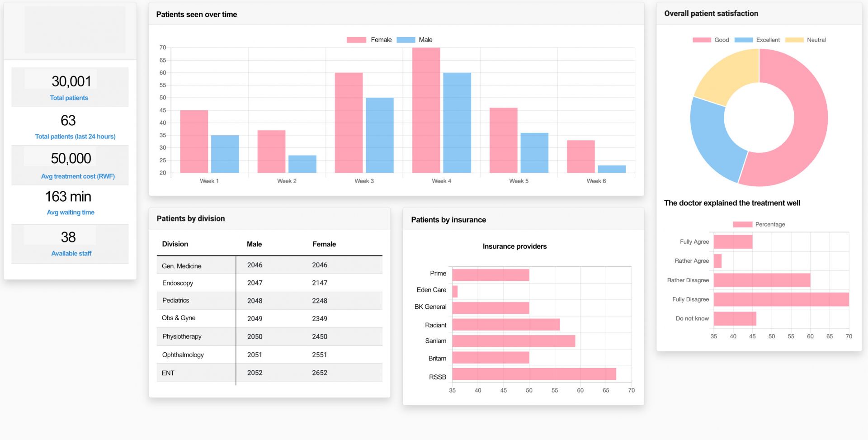Select the Week 3 Male bar
This screenshot has height=440, width=868.
click(379, 135)
